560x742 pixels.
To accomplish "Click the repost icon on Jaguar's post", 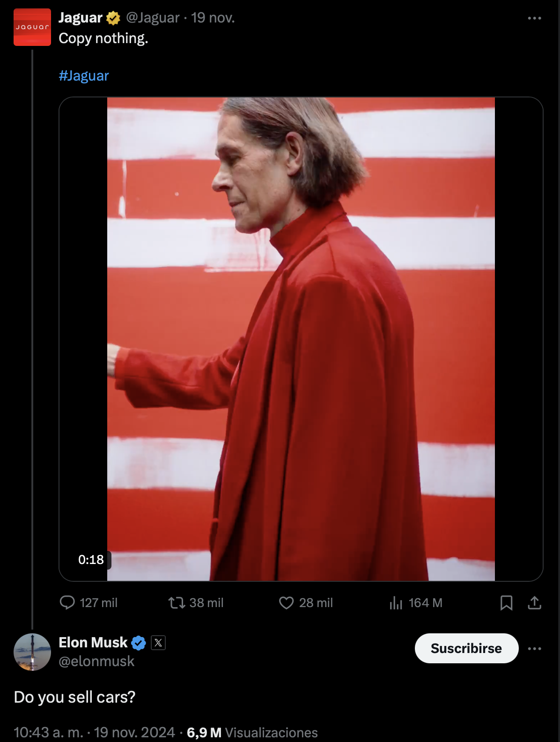I will point(177,602).
